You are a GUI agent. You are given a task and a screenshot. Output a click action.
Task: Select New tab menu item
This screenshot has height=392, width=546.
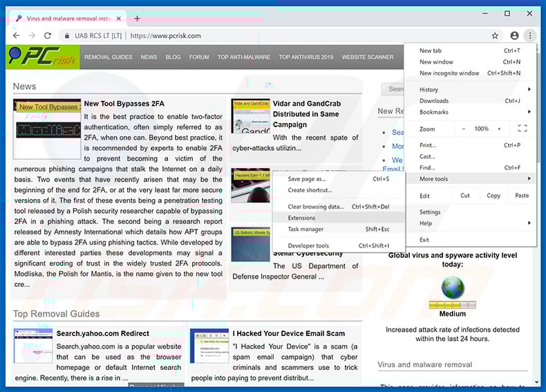point(470,50)
